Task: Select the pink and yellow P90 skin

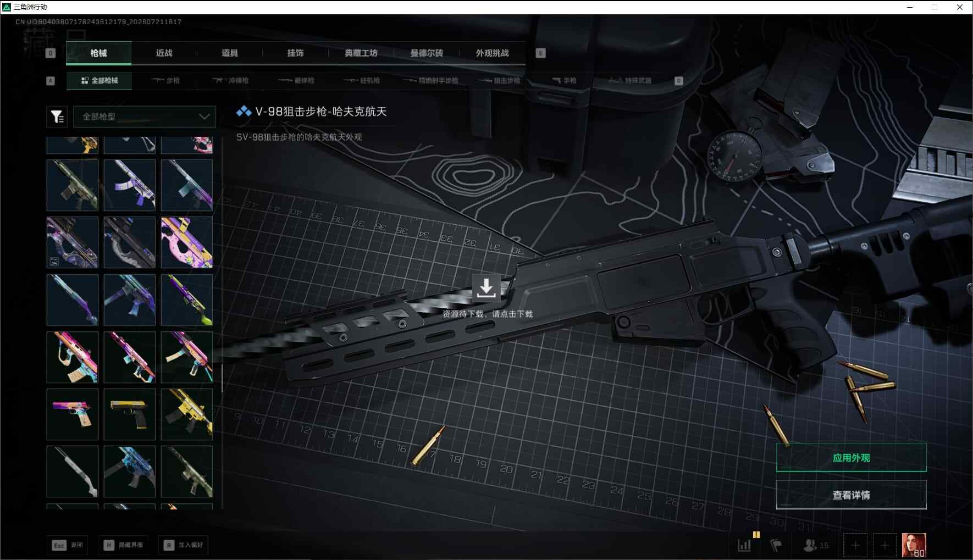Action: 187,242
